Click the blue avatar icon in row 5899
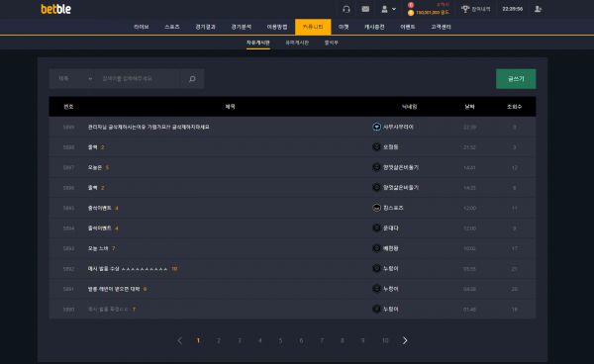This screenshot has height=364, width=594. 376,127
